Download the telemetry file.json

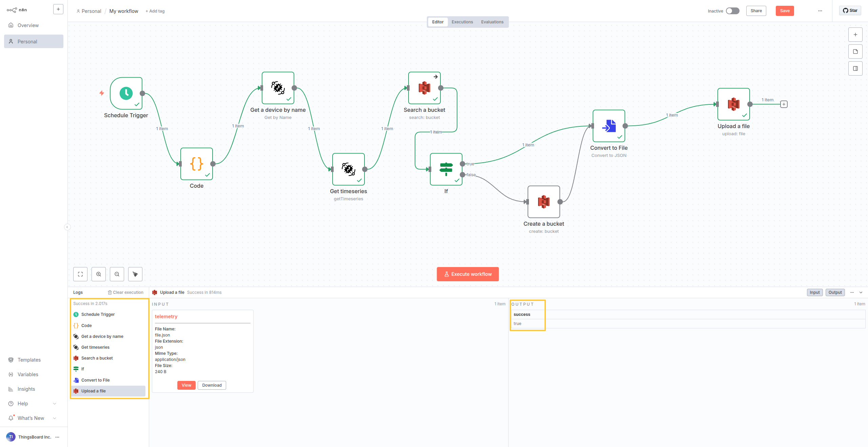click(212, 385)
